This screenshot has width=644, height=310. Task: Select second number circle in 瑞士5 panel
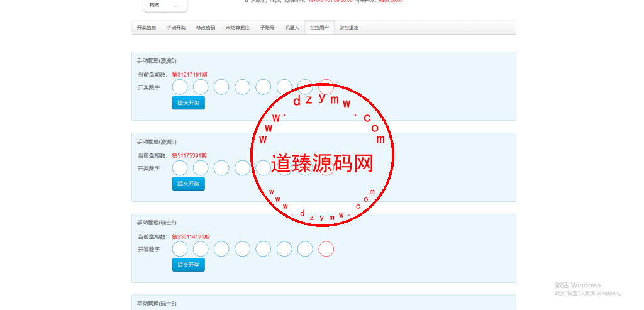201,249
